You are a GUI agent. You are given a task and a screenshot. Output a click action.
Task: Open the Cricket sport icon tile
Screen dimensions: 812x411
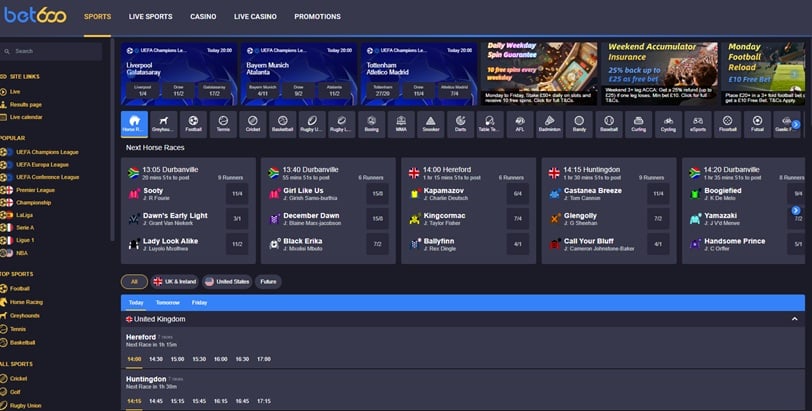tap(253, 124)
